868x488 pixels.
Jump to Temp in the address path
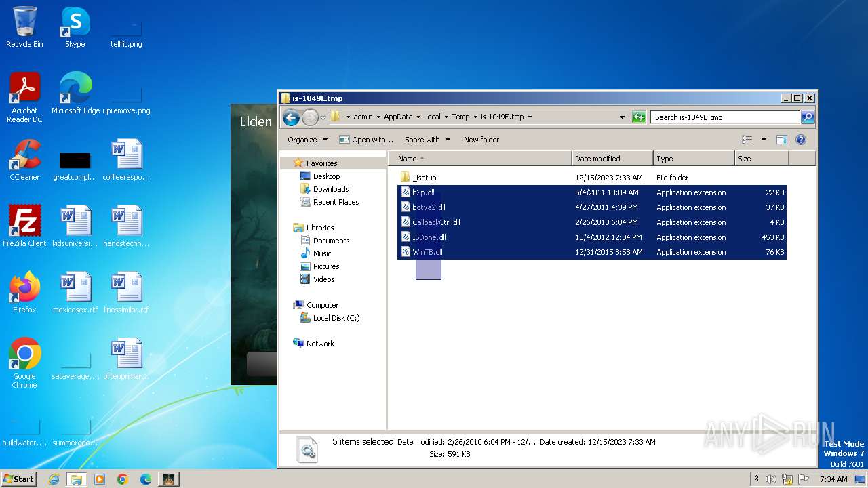(460, 117)
